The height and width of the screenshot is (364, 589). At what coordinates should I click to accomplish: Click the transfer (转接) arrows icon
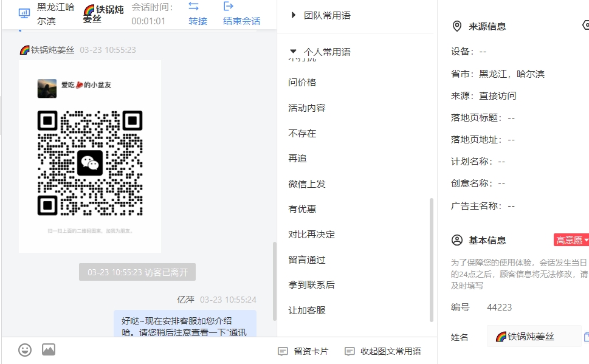[193, 6]
